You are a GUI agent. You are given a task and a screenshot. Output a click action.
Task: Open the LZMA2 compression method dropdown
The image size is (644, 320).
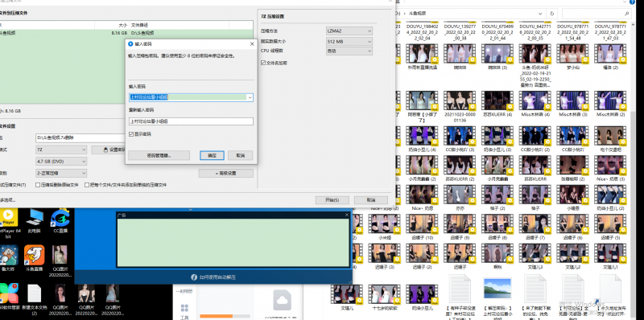(349, 31)
